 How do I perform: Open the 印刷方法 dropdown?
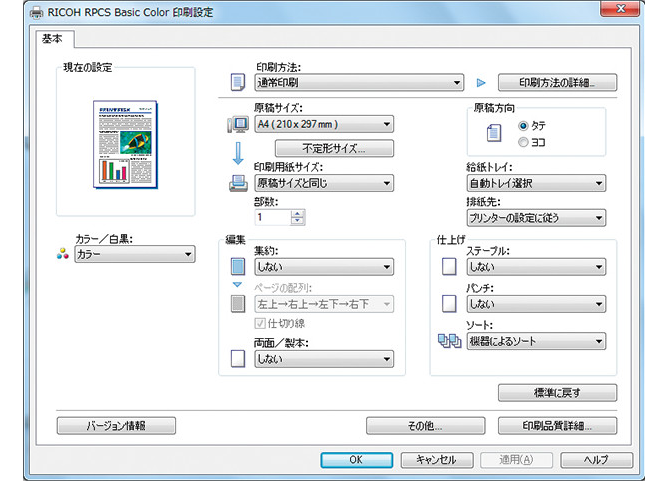(x=359, y=82)
